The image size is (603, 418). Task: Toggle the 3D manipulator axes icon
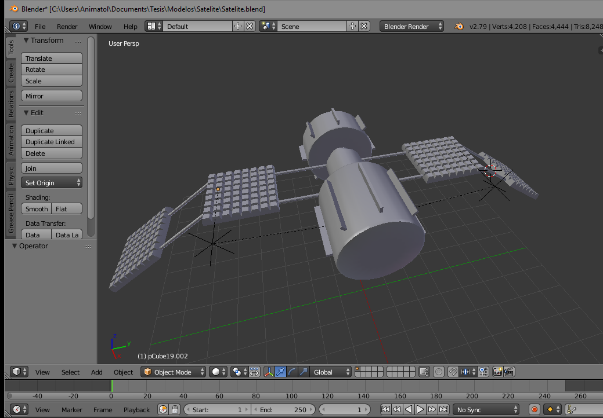click(x=269, y=372)
